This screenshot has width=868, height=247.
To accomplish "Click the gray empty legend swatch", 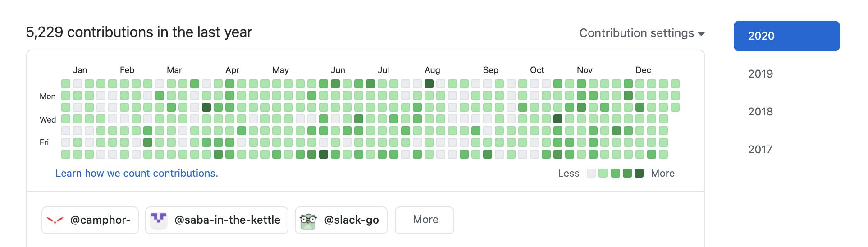I will click(591, 173).
